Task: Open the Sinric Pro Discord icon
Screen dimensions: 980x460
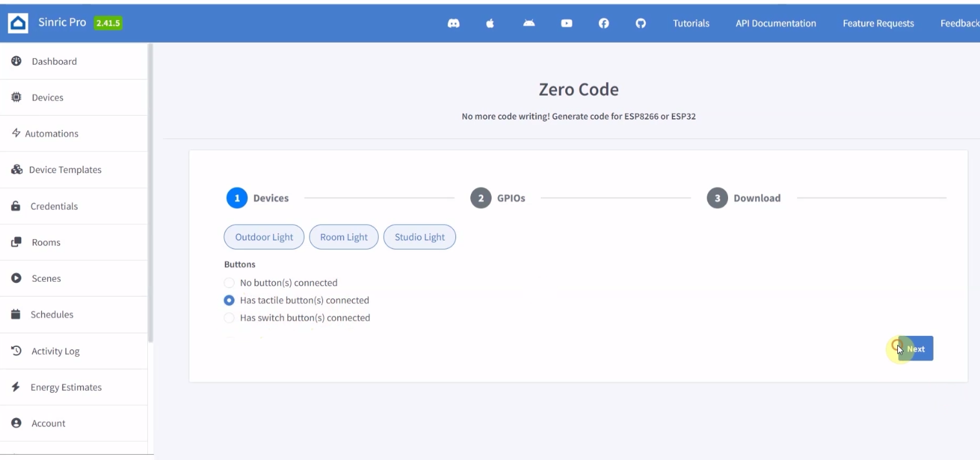Action: coord(454,23)
